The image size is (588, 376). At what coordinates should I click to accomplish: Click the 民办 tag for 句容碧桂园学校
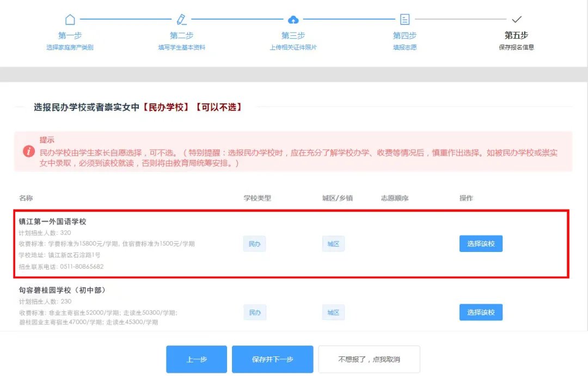(x=255, y=312)
